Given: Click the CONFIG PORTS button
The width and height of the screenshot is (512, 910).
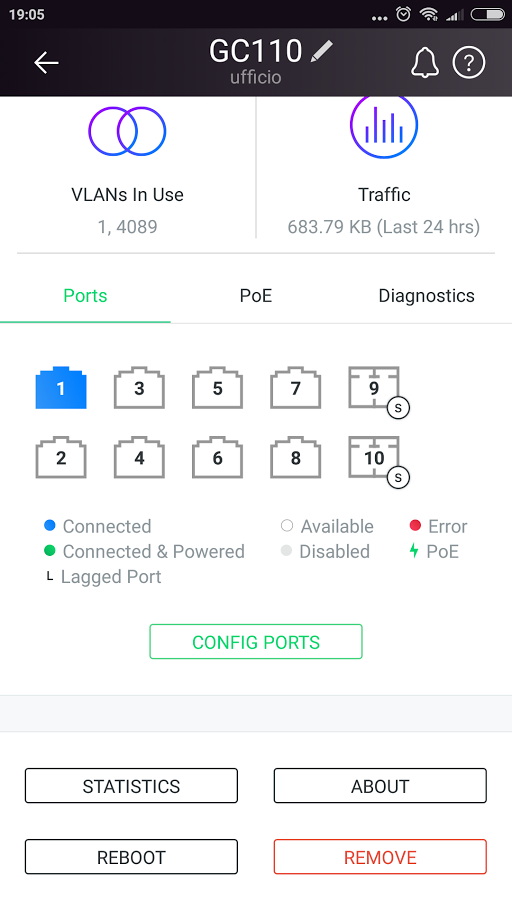Looking at the screenshot, I should 256,642.
